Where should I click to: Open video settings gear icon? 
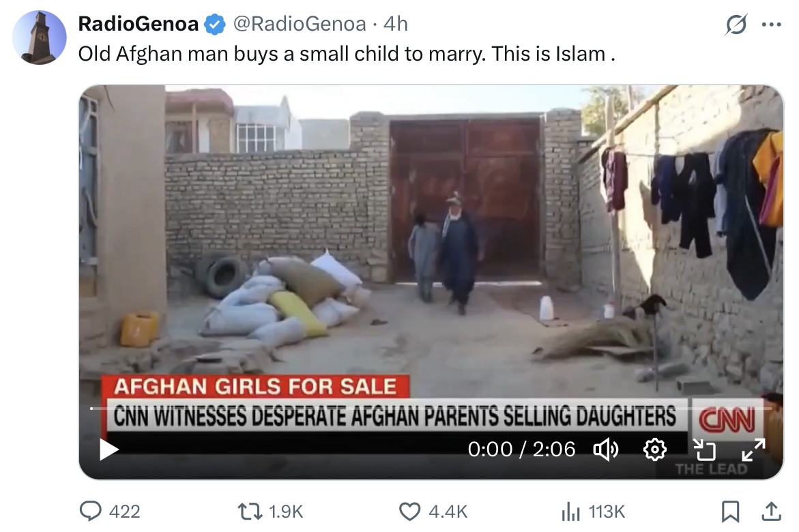(655, 449)
